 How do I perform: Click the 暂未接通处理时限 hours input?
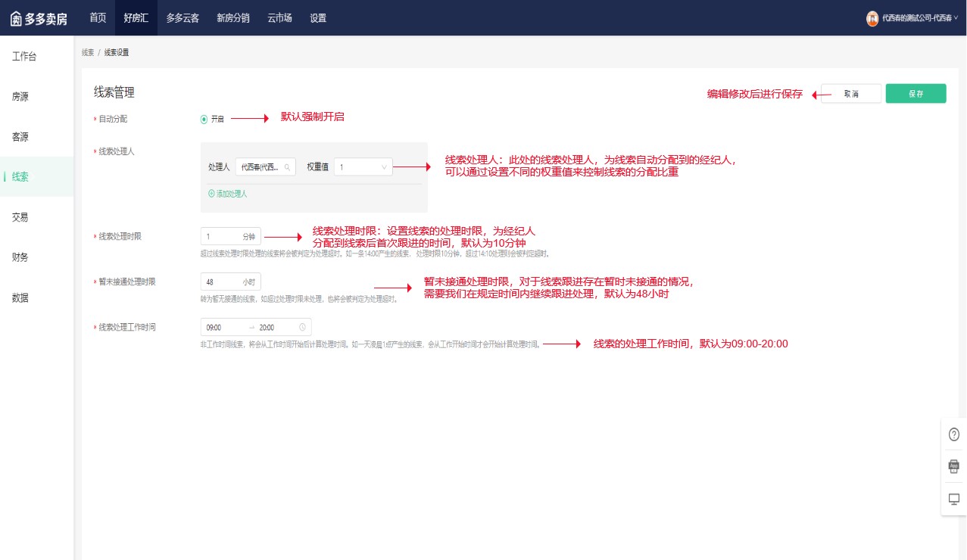tap(231, 282)
